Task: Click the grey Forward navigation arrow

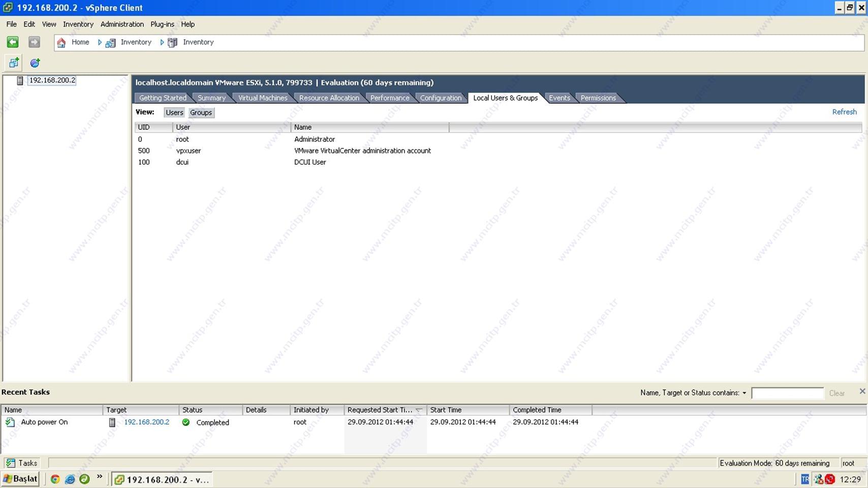Action: coord(34,42)
